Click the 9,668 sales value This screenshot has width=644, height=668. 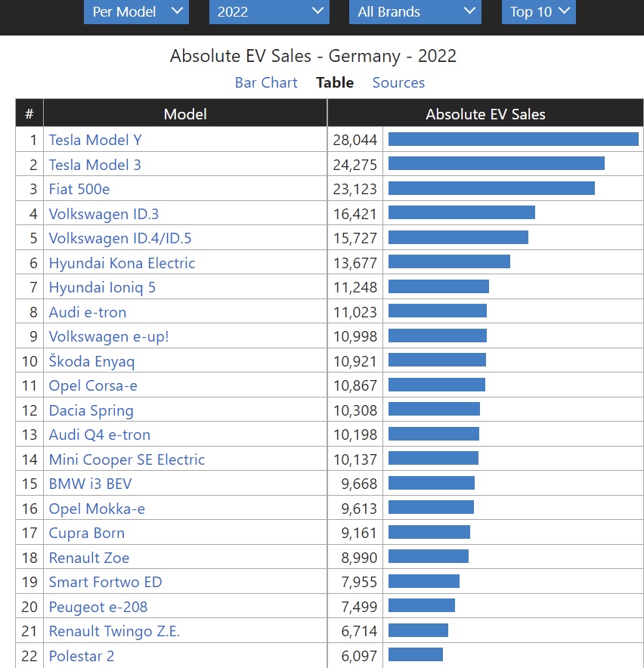pyautogui.click(x=359, y=484)
